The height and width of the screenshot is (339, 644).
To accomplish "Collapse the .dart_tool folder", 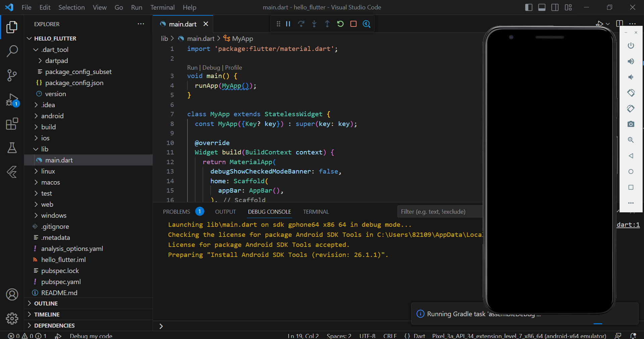I will tap(36, 50).
